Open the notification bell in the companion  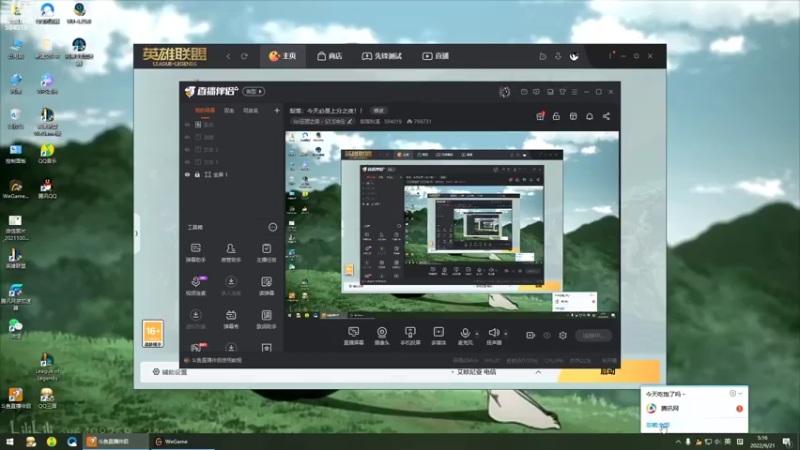589,116
